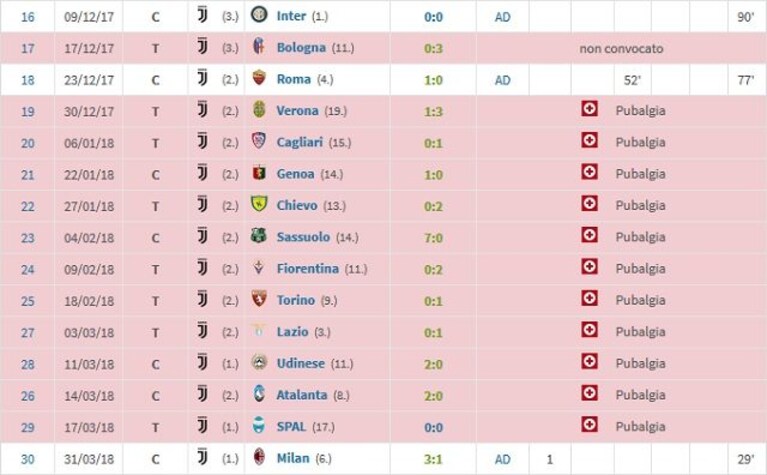Click the Milan club crest icon
The height and width of the screenshot is (475, 767).
[x=259, y=457]
